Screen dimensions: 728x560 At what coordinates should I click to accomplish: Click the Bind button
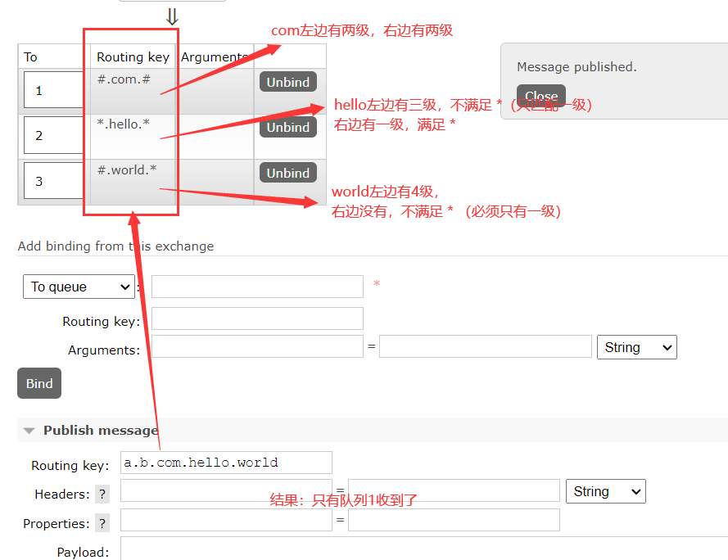pyautogui.click(x=39, y=383)
